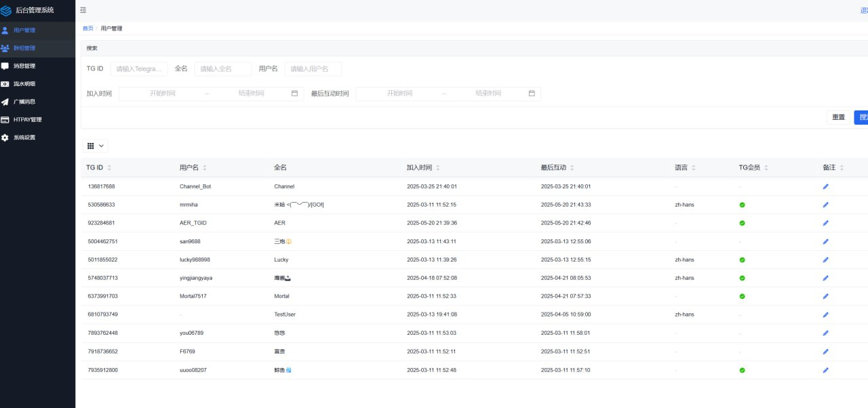Screen dimensions: 868x408
Task: Click the edit pencil for uuoo08207
Action: point(825,370)
